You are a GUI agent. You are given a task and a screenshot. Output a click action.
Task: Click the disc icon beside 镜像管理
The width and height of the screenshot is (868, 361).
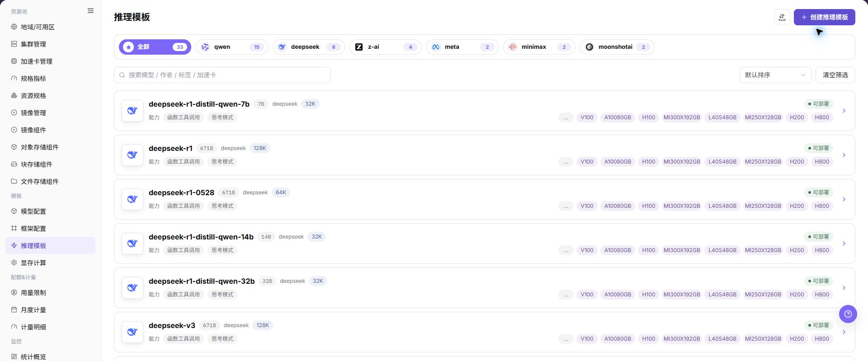point(14,113)
